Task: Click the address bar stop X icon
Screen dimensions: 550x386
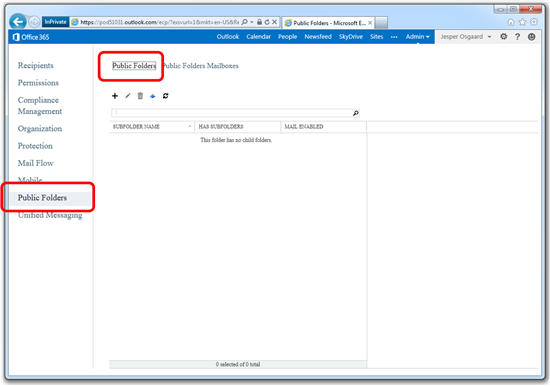Action: [275, 22]
